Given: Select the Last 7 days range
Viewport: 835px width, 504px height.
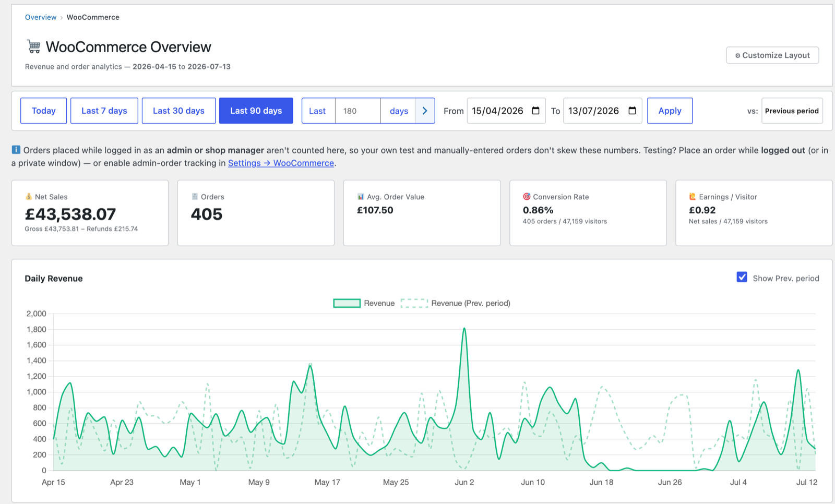Looking at the screenshot, I should [x=104, y=111].
